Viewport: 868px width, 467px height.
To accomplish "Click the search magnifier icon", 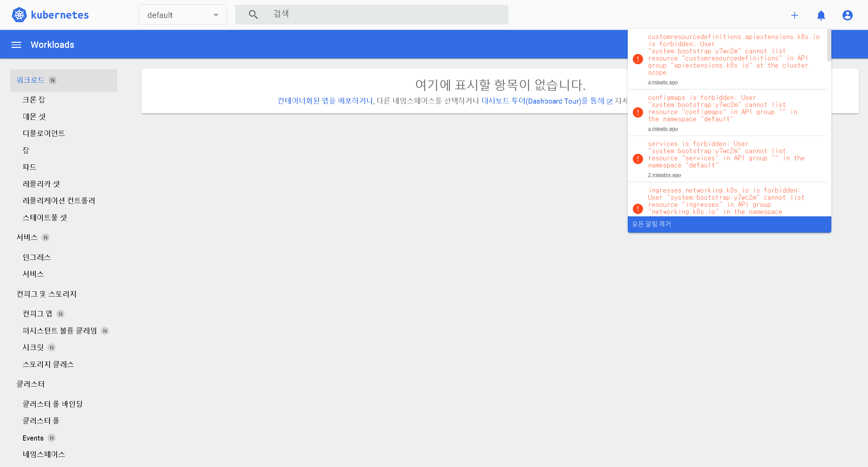I will click(x=253, y=15).
